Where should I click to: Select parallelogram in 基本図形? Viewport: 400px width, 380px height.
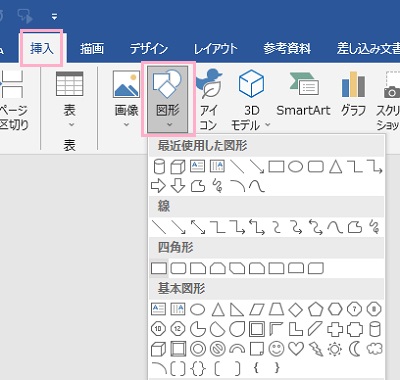[257, 309]
